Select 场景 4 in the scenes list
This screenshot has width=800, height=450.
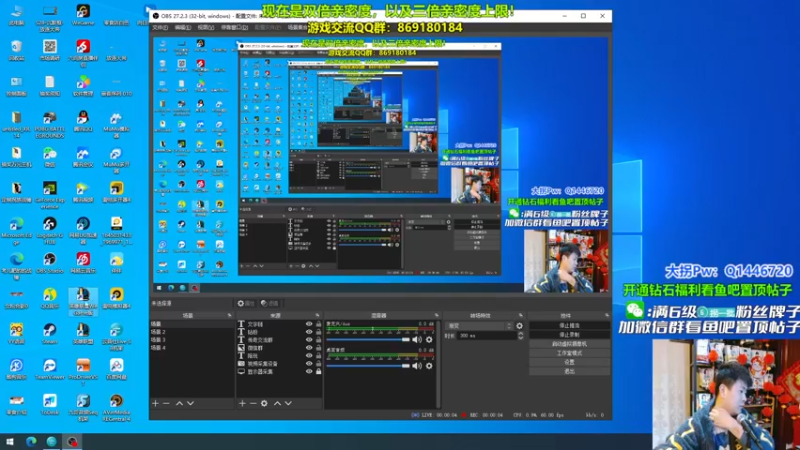191,347
